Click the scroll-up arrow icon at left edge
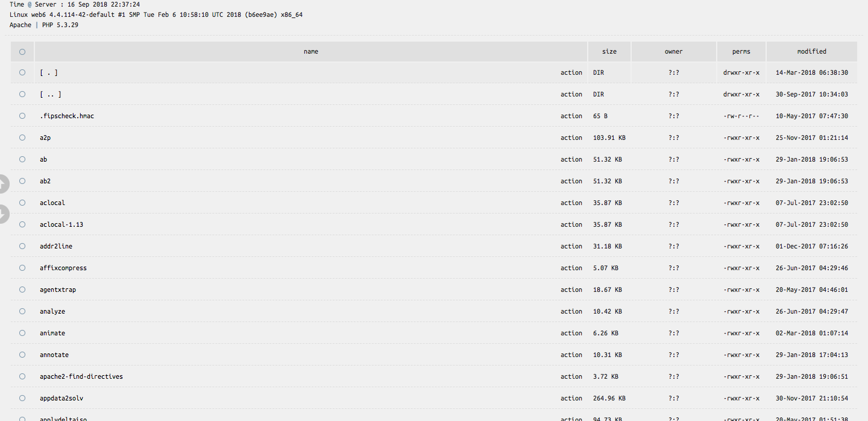Viewport: 868px width, 421px height. tap(3, 184)
